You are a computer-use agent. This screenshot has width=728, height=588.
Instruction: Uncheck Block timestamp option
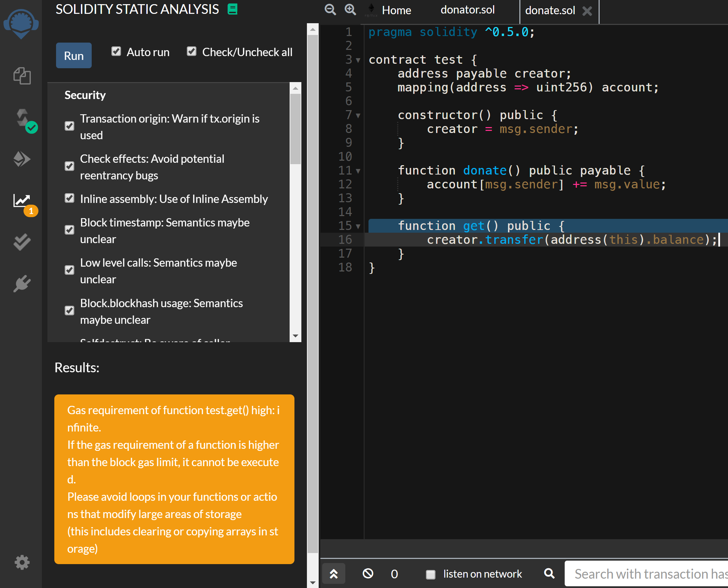coord(70,230)
